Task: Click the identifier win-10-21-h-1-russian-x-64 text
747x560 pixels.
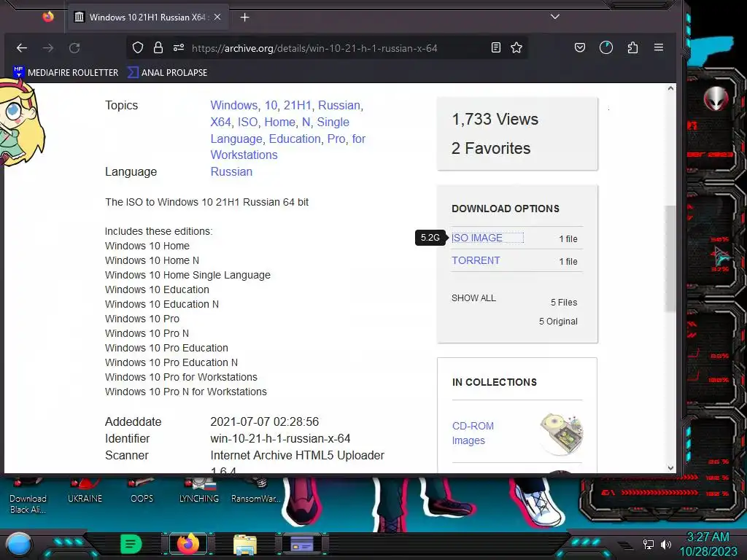Action: 281,438
